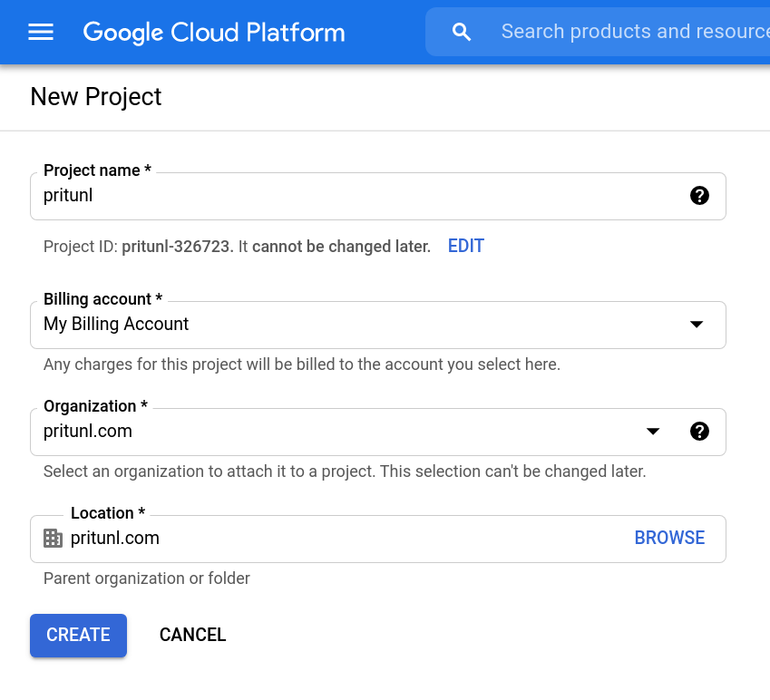This screenshot has height=700, width=770.
Task: Click the Google Cloud Platform logo
Action: coord(214,33)
